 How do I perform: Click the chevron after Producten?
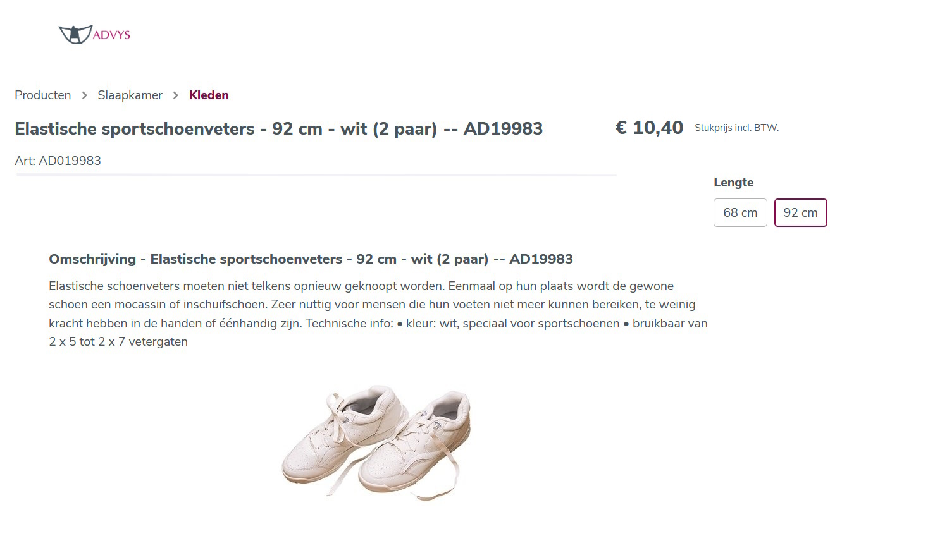84,95
